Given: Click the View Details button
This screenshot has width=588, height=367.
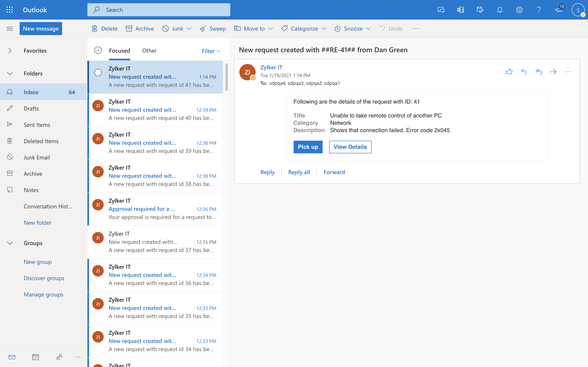Looking at the screenshot, I should point(350,147).
